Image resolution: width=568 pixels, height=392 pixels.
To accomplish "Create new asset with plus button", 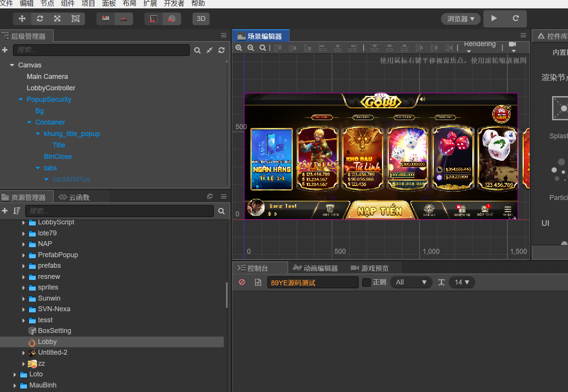I will click(5, 211).
